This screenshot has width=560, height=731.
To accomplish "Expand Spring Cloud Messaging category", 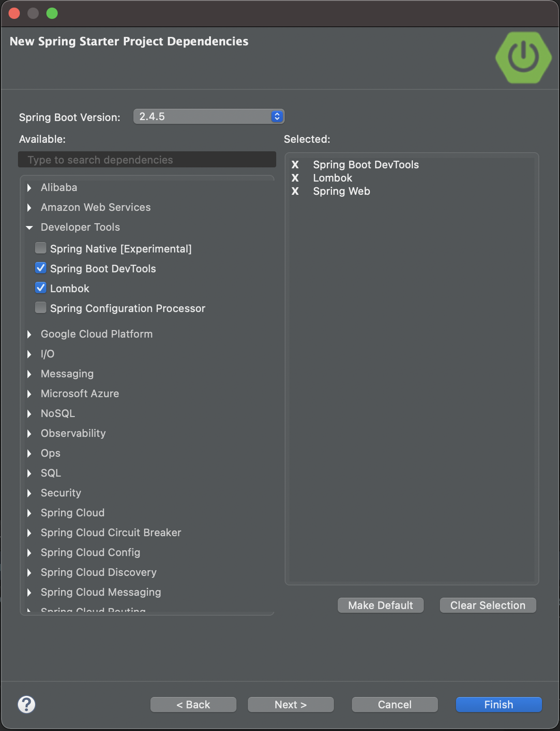I will (29, 592).
